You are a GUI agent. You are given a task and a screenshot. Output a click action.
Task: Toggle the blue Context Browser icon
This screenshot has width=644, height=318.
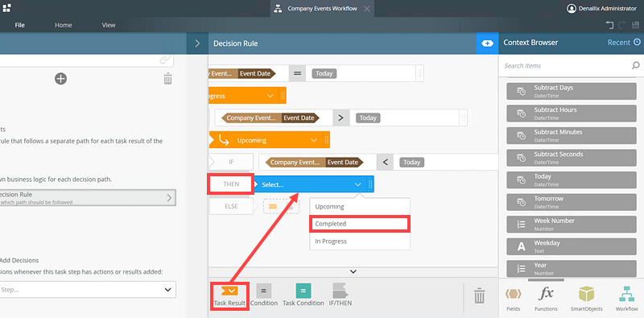coord(488,43)
